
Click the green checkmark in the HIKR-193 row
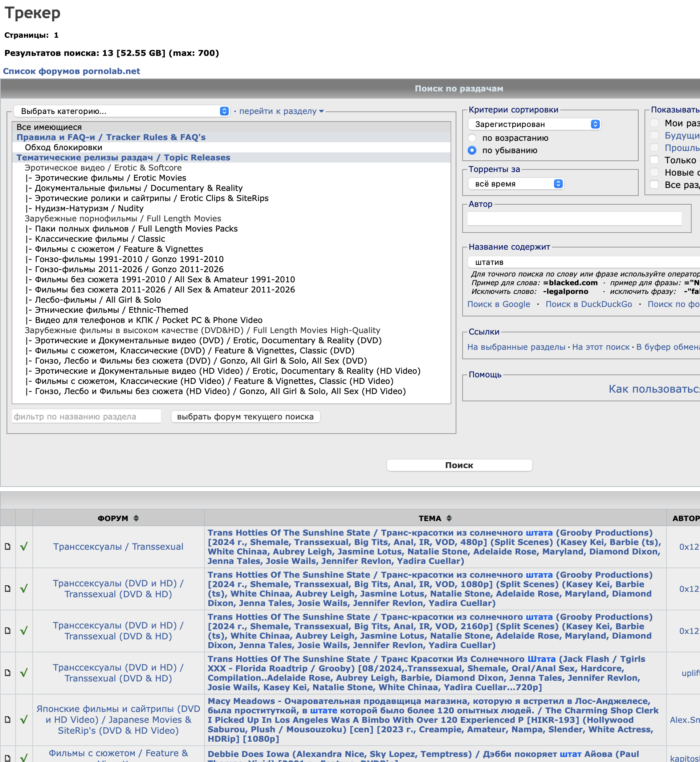[x=24, y=720]
